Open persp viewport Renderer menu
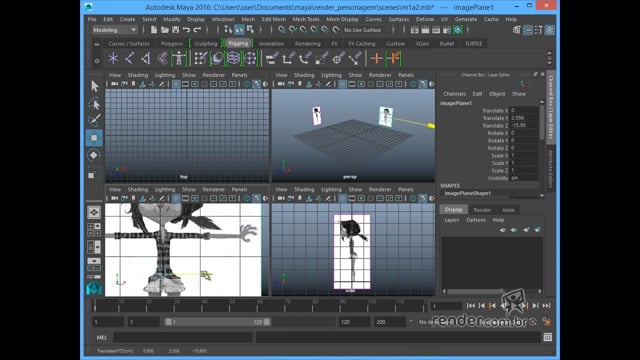 pyautogui.click(x=380, y=75)
